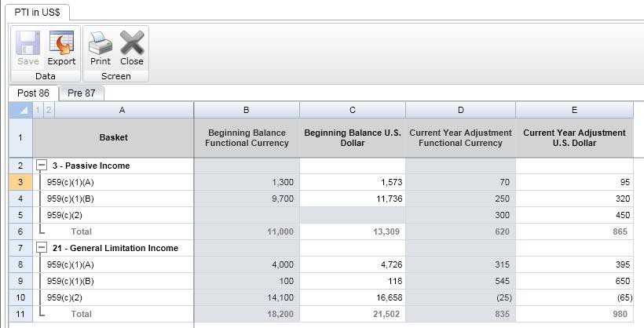
Task: Collapse the 21 - General Limitation Income group
Action: pyautogui.click(x=42, y=248)
